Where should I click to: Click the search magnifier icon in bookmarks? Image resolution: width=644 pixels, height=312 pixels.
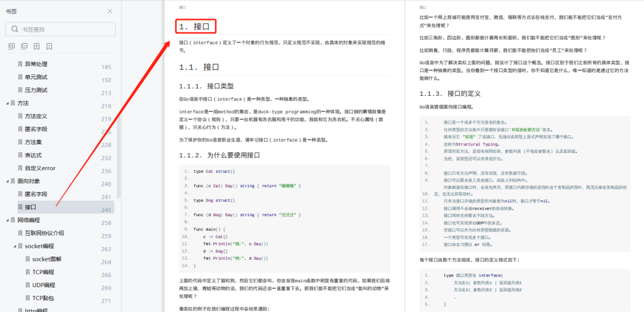(x=14, y=29)
